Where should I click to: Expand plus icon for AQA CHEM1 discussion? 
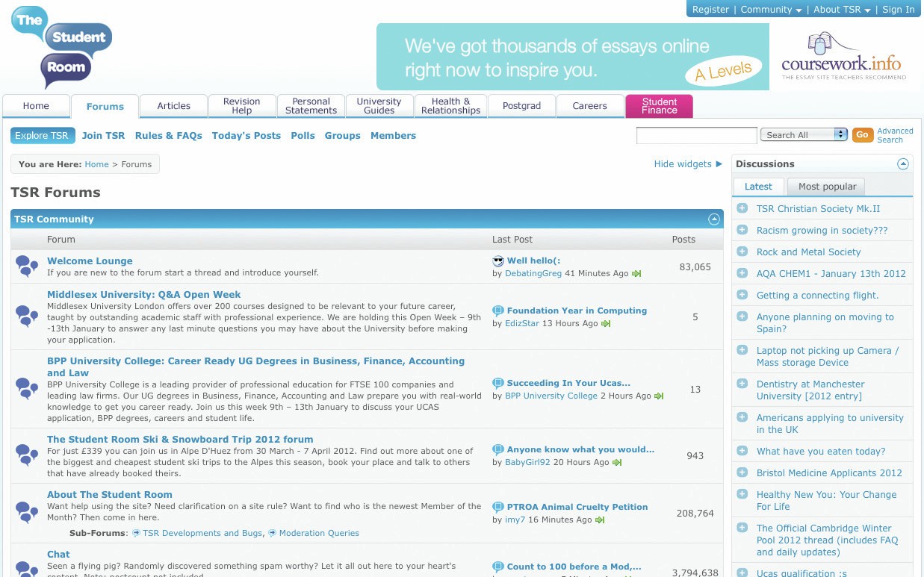tap(742, 273)
